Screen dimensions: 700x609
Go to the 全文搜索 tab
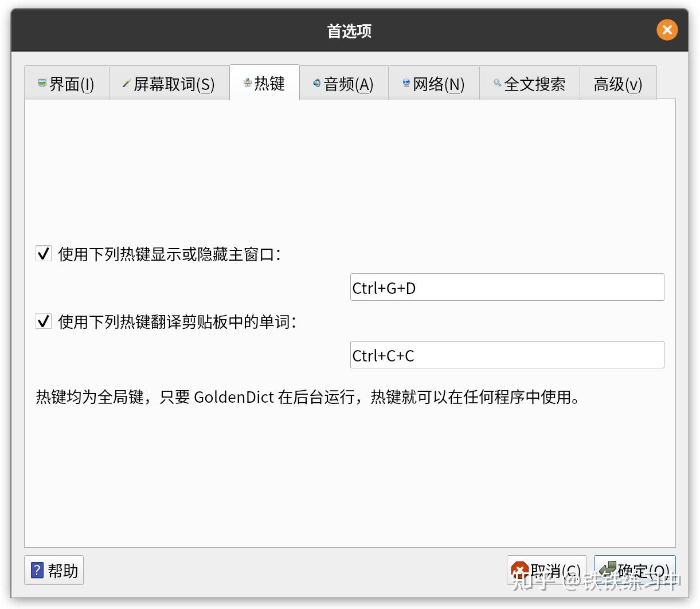click(x=529, y=84)
